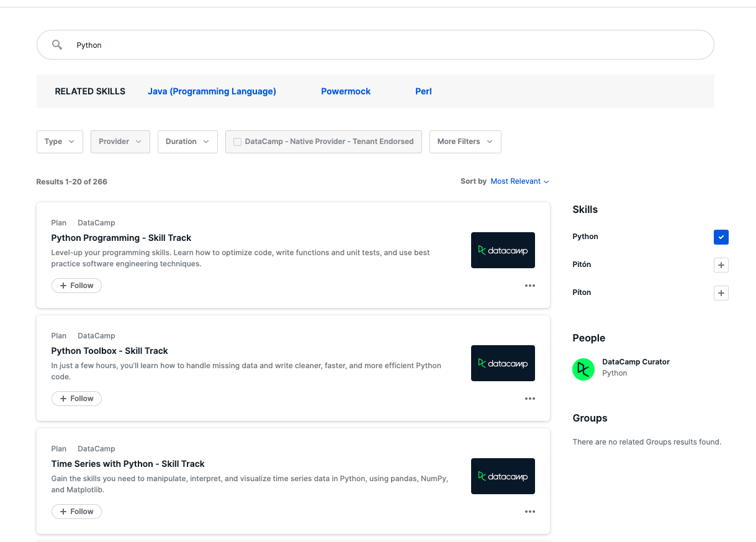Open more options for Python Toolbox track

coord(529,399)
